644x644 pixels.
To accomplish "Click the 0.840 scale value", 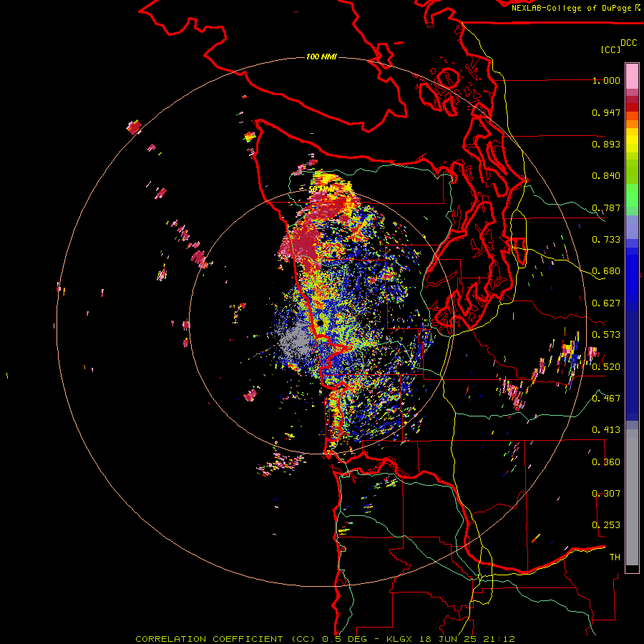I will pyautogui.click(x=606, y=176).
